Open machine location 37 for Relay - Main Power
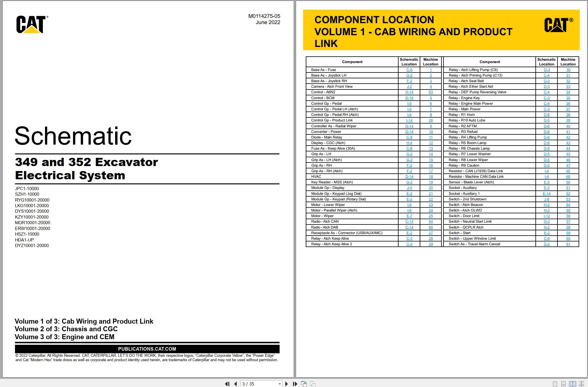 click(568, 109)
